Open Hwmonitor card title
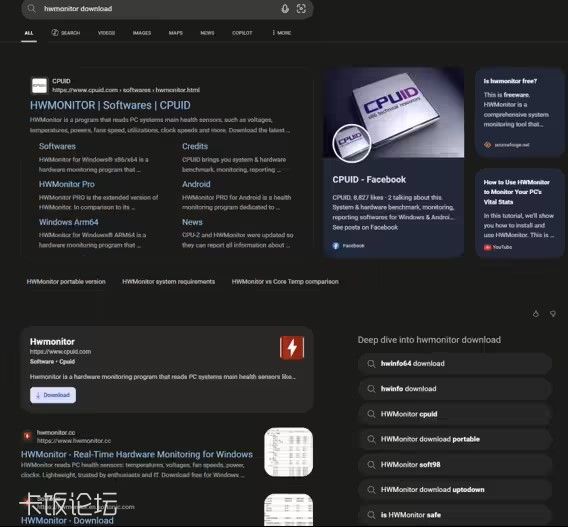 coord(52,342)
